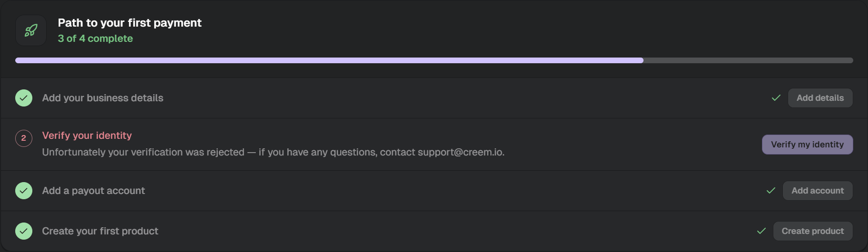This screenshot has width=868, height=252.
Task: Click the checkmark next to Add details
Action: pos(776,98)
